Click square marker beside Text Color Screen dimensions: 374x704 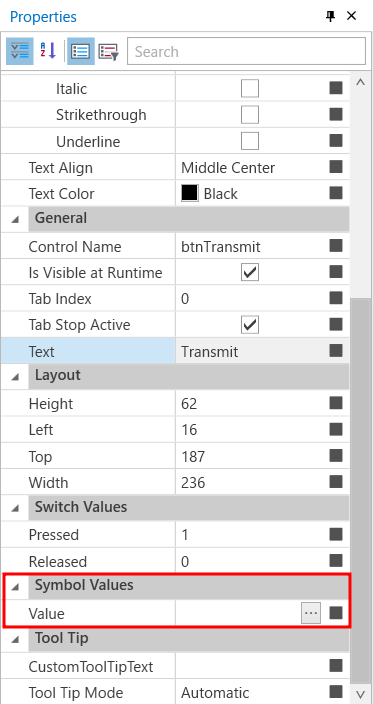336,193
